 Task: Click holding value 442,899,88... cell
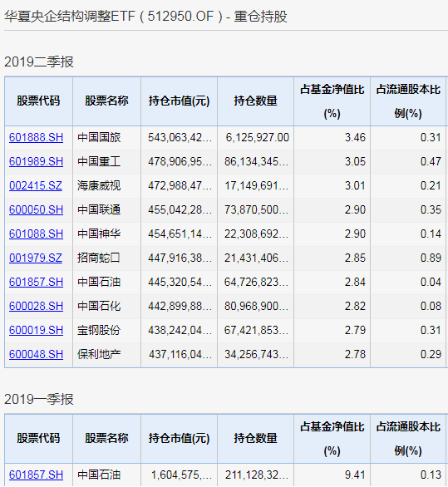[x=180, y=306]
